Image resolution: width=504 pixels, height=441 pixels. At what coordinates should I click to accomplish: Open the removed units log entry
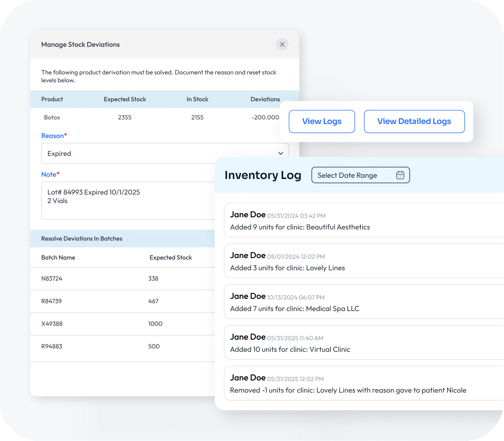point(362,383)
